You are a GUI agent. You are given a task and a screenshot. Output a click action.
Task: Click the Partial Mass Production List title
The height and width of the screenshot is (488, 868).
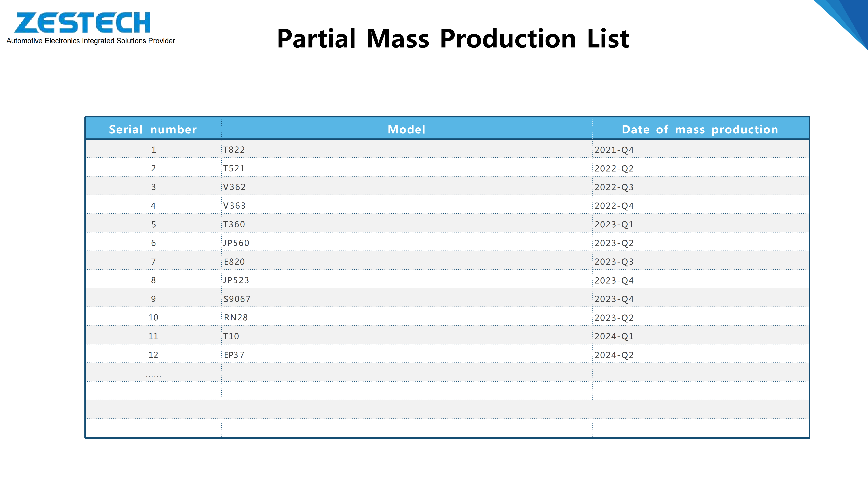[x=452, y=39]
